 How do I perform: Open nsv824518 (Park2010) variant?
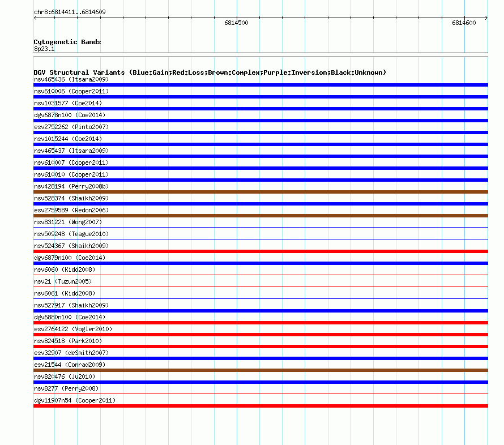coord(68,341)
